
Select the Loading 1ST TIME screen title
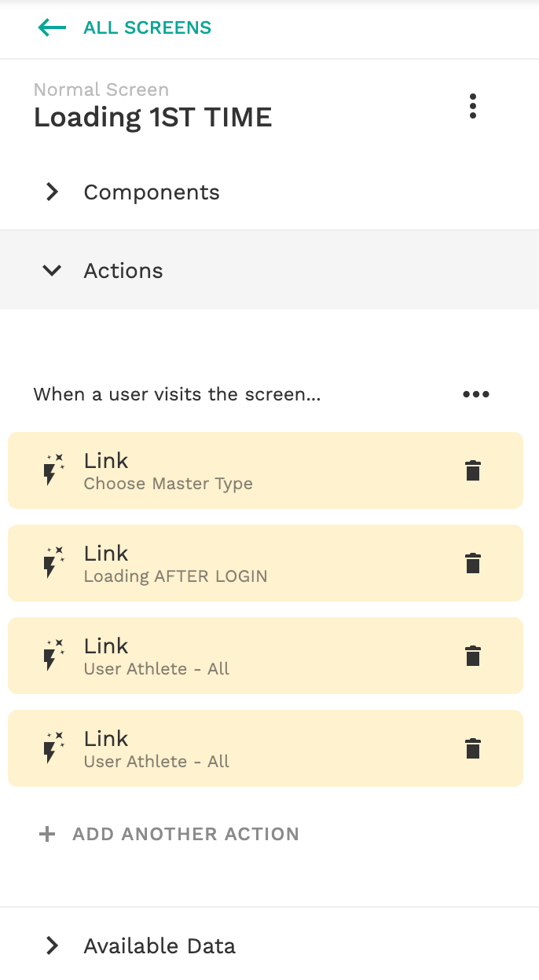coord(152,118)
